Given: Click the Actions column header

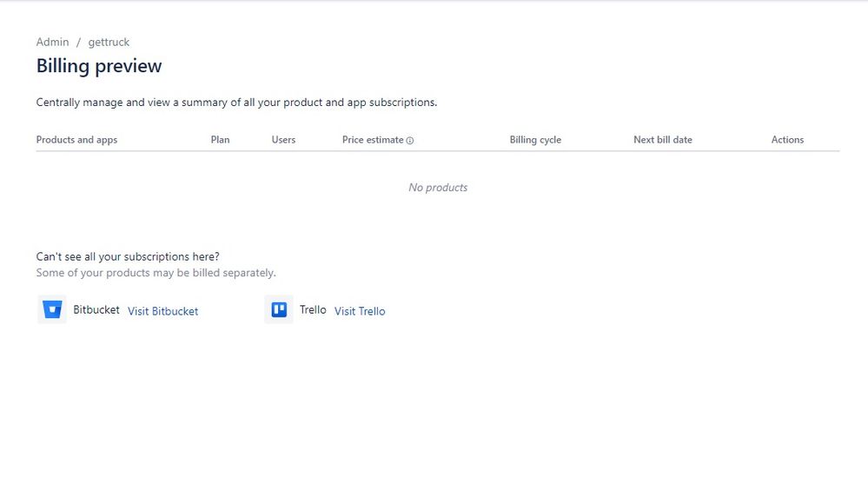Looking at the screenshot, I should click(787, 140).
